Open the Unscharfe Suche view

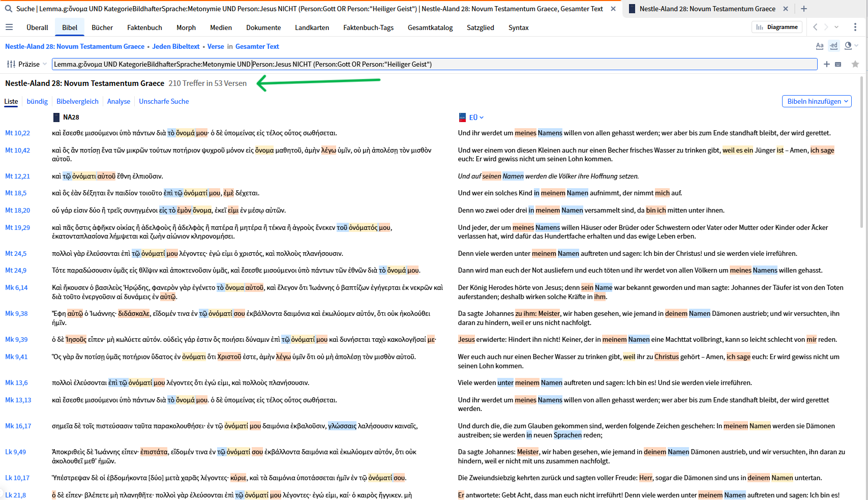(164, 101)
